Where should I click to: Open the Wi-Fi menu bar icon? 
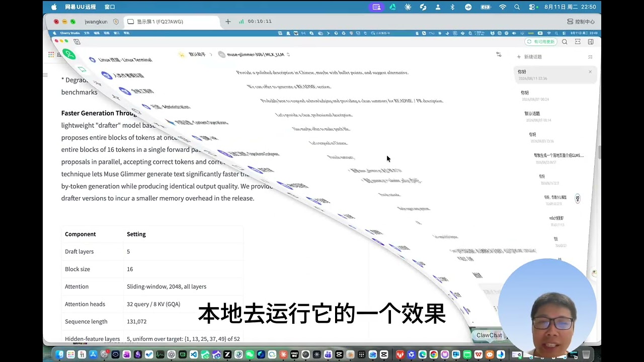pyautogui.click(x=502, y=7)
